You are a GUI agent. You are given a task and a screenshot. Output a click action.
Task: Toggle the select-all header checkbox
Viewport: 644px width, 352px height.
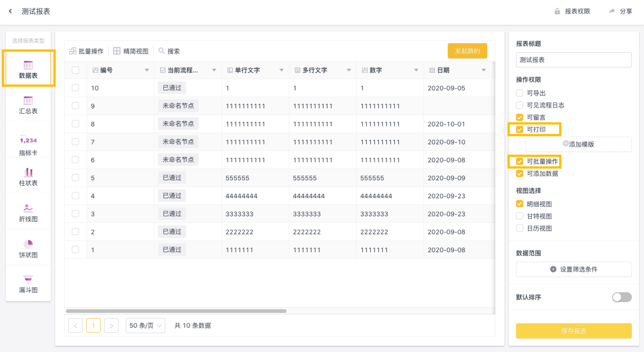75,70
